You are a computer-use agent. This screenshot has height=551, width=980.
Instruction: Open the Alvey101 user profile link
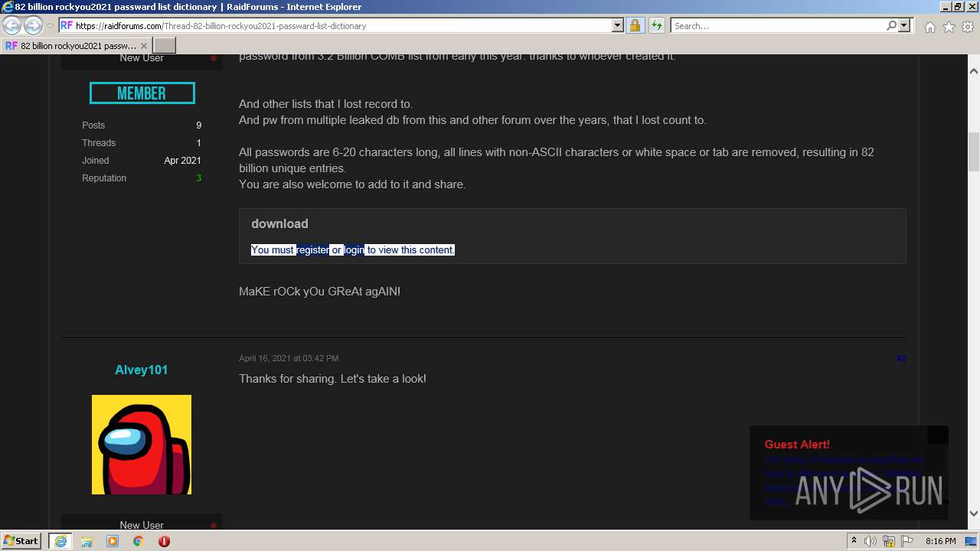coord(142,370)
